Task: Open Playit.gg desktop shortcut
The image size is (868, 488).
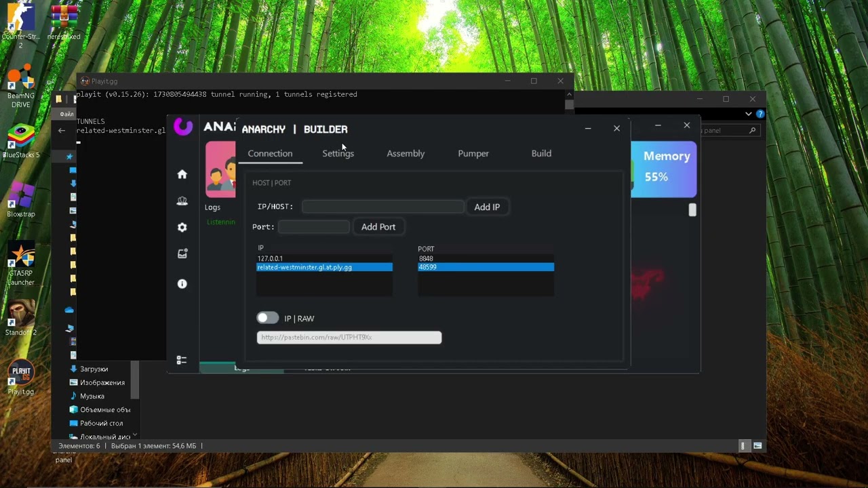Action: coord(20,377)
